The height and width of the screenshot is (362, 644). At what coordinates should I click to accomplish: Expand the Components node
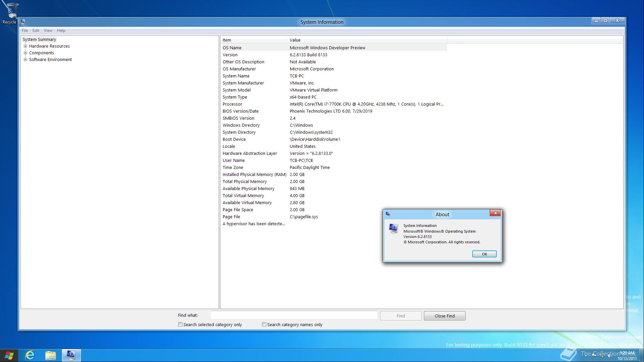(x=25, y=53)
